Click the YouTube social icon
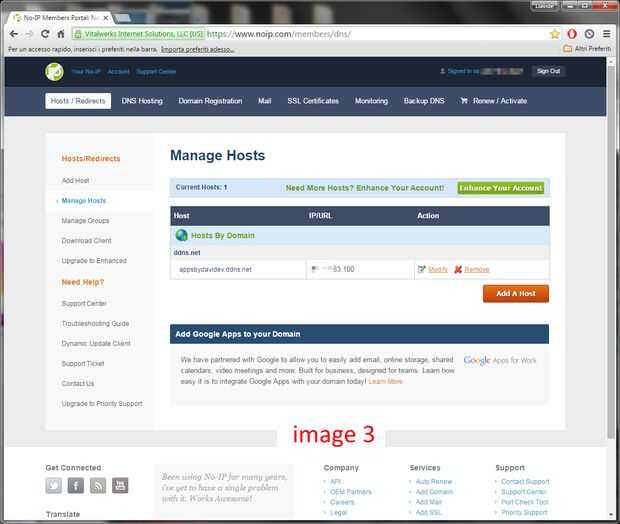620x524 pixels. point(120,485)
